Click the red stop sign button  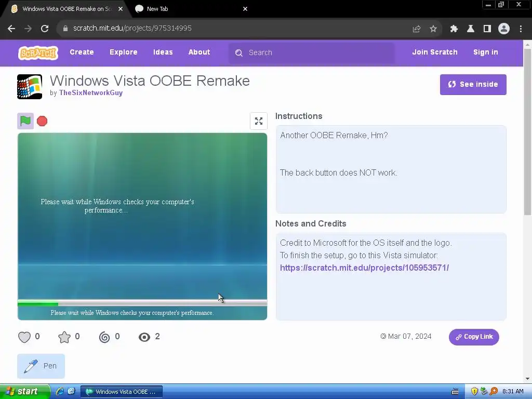point(42,121)
